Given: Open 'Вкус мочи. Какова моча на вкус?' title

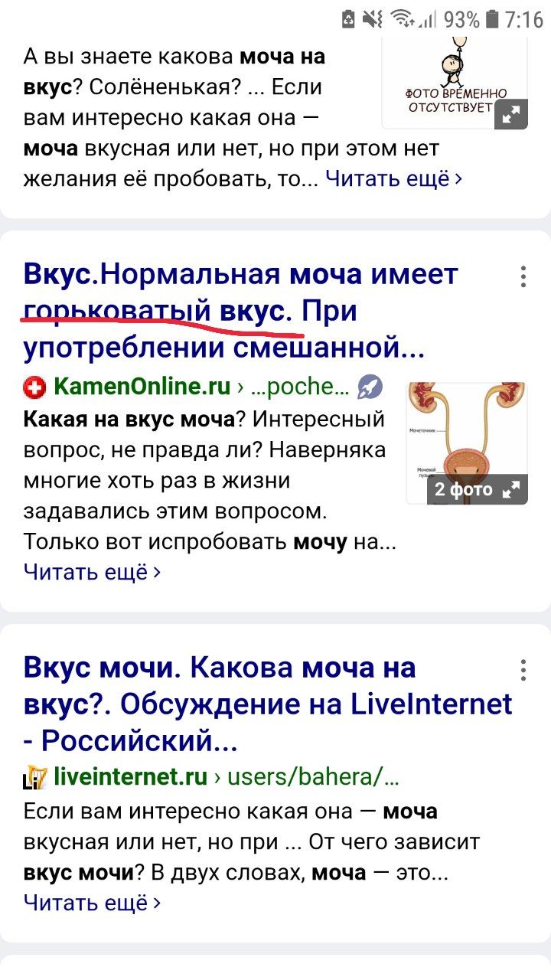Looking at the screenshot, I should coord(268,704).
